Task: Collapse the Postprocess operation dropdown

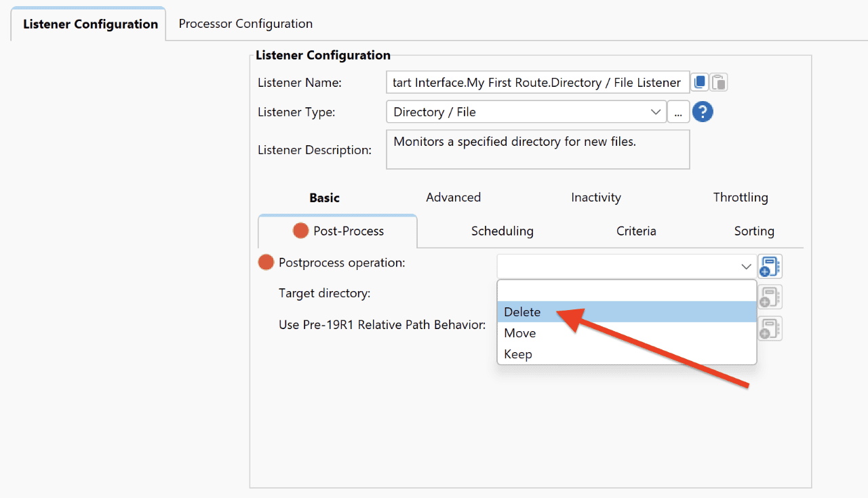Action: tap(747, 267)
